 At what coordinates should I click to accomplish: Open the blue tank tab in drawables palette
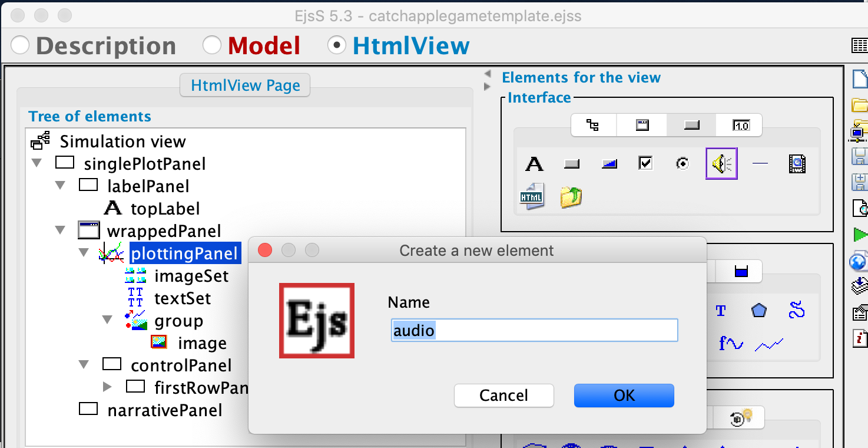[x=741, y=271]
